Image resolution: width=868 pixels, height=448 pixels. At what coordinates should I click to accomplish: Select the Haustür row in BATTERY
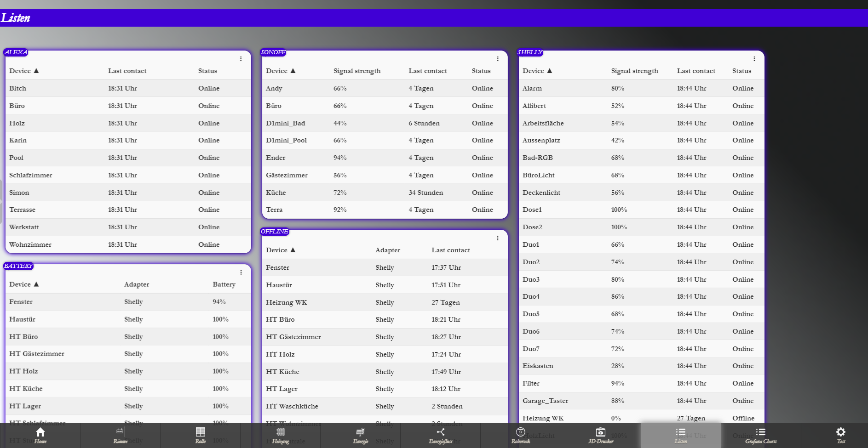pyautogui.click(x=128, y=319)
